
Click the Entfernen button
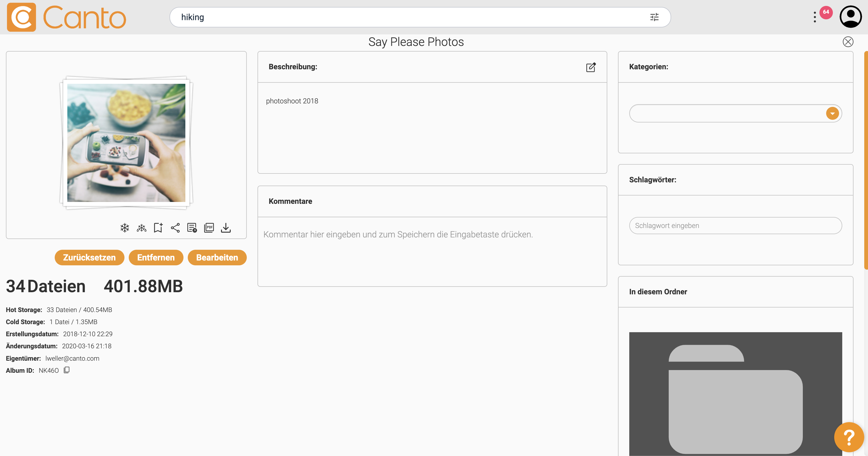pos(156,257)
